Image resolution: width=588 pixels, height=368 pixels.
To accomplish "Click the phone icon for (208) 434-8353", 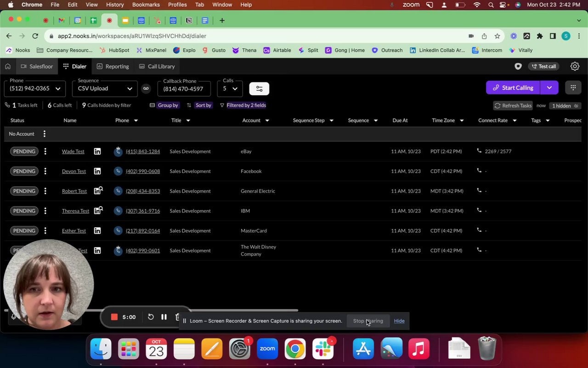I will pos(118,191).
